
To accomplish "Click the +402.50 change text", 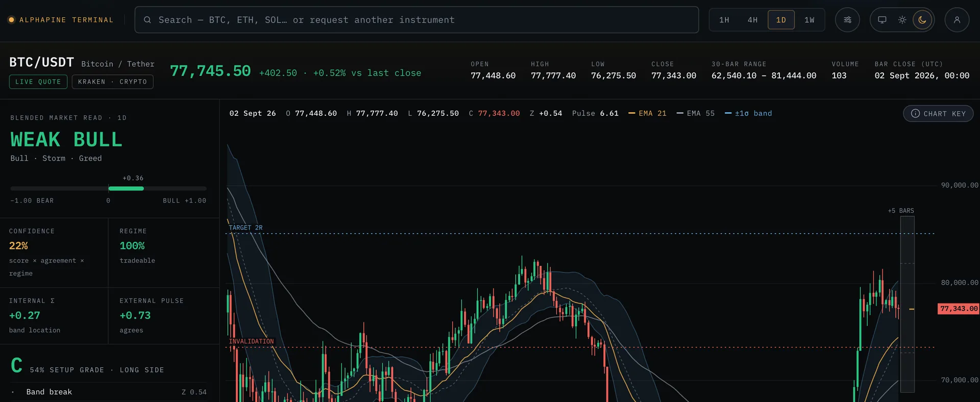I will [278, 73].
